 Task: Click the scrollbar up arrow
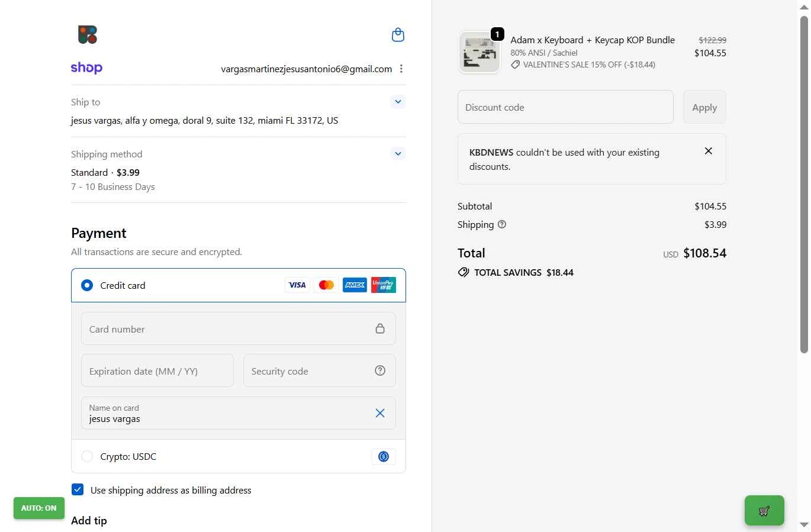click(x=804, y=7)
